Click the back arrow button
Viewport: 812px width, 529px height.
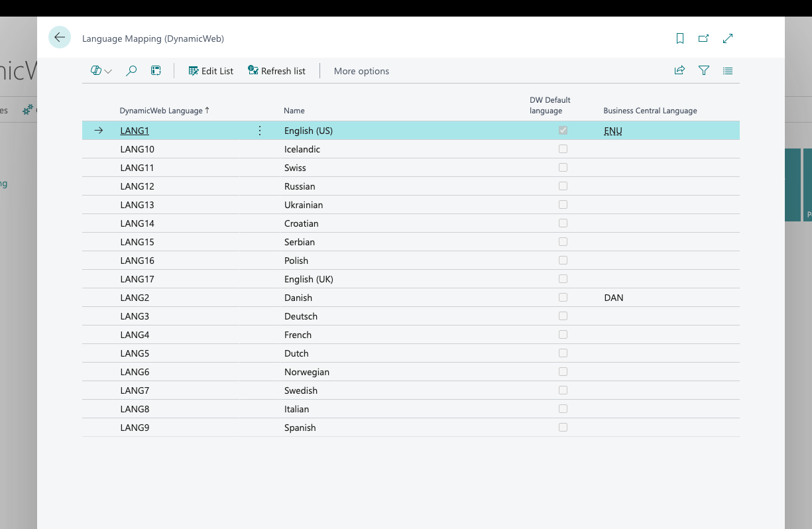(x=60, y=38)
